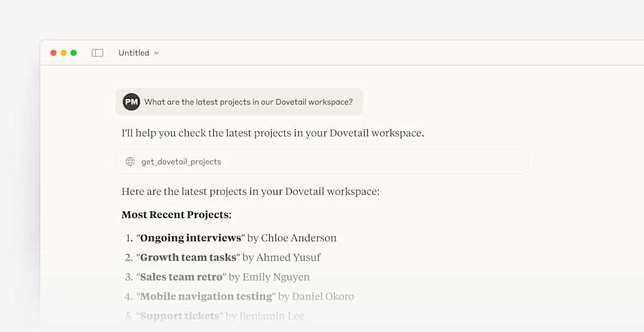Click the user message about Dovetail workspace
Image resolution: width=644 pixels, height=332 pixels.
pos(248,102)
